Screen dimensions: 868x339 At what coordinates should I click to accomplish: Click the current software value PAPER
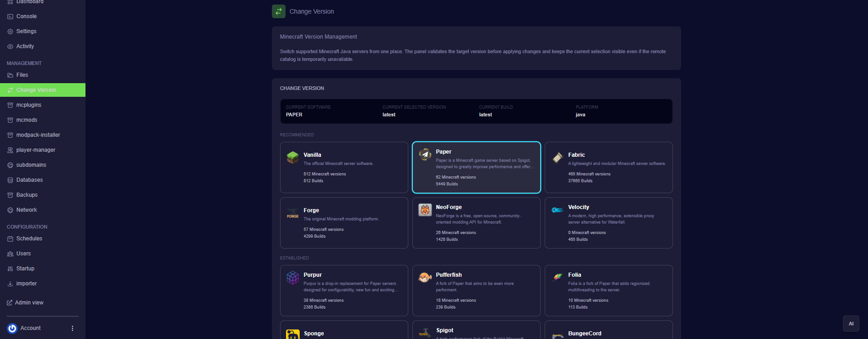point(294,115)
